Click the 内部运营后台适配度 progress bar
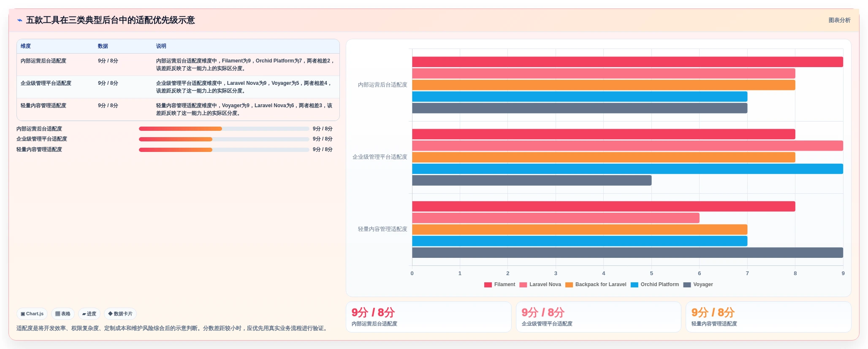Viewport: 868px width, 349px height. point(224,129)
